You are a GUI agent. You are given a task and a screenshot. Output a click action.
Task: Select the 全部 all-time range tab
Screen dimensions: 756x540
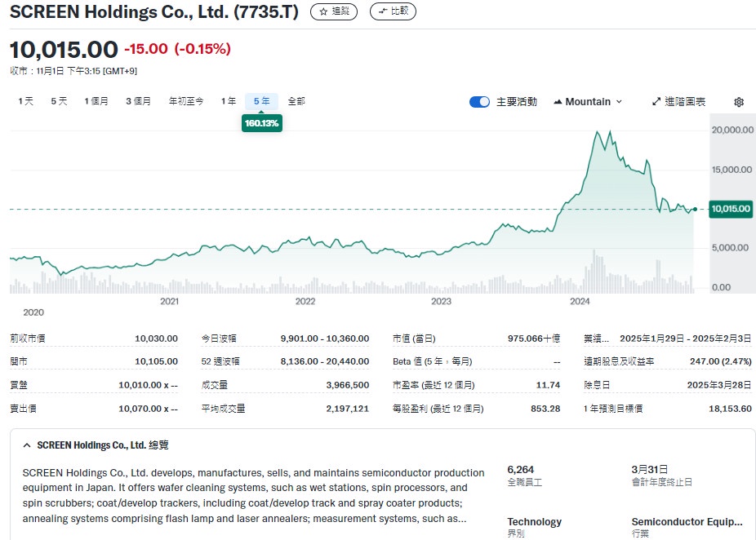pos(296,101)
